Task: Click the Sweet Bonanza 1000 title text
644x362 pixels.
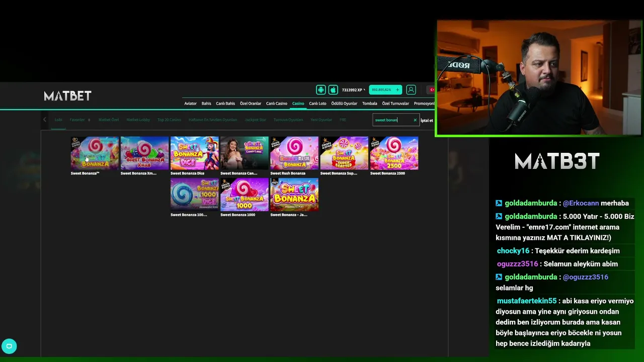Action: coord(237,215)
